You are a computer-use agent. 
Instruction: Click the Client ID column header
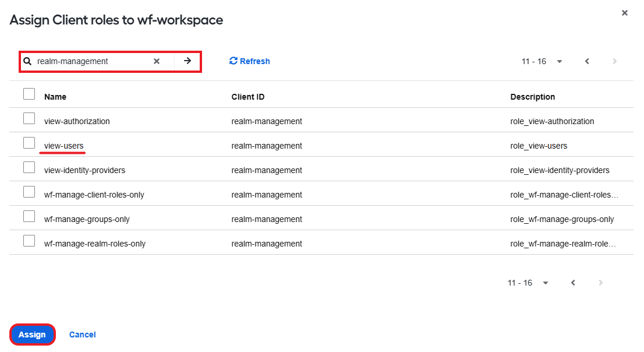pos(247,97)
